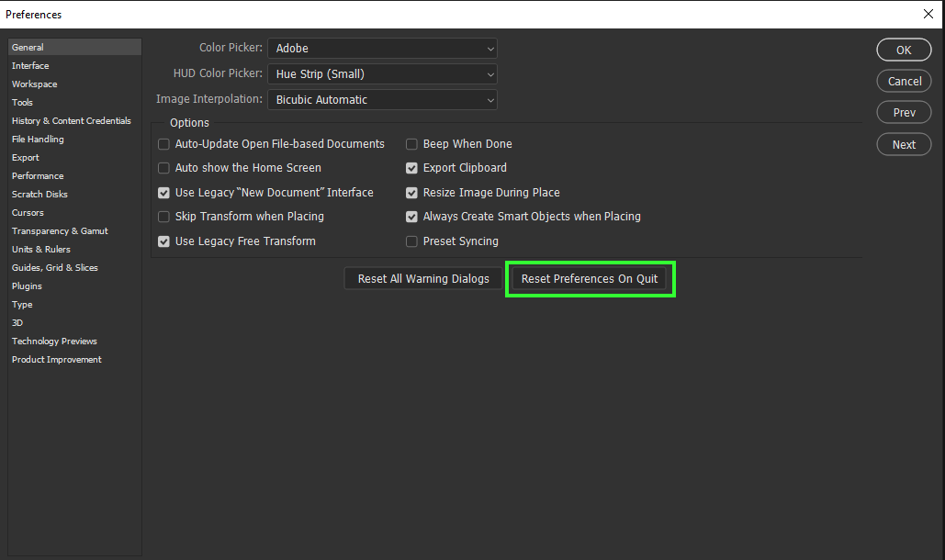The width and height of the screenshot is (945, 560).
Task: Click Reset Preferences On Quit
Action: pyautogui.click(x=590, y=278)
